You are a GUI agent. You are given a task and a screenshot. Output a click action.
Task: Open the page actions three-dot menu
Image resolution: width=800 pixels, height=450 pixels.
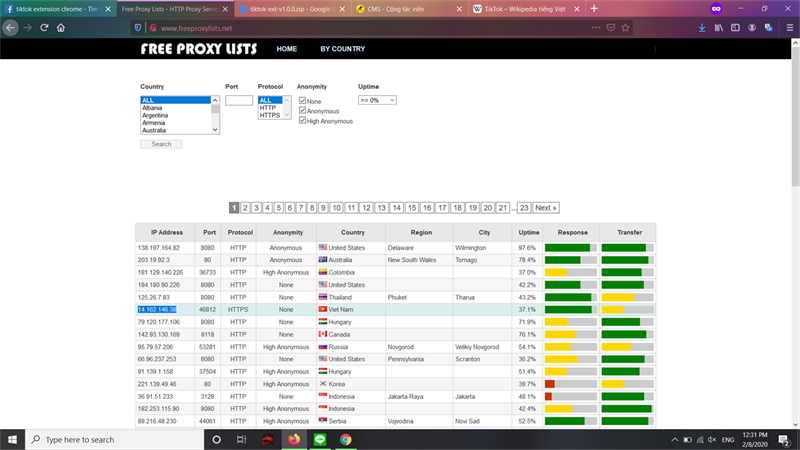(x=596, y=28)
